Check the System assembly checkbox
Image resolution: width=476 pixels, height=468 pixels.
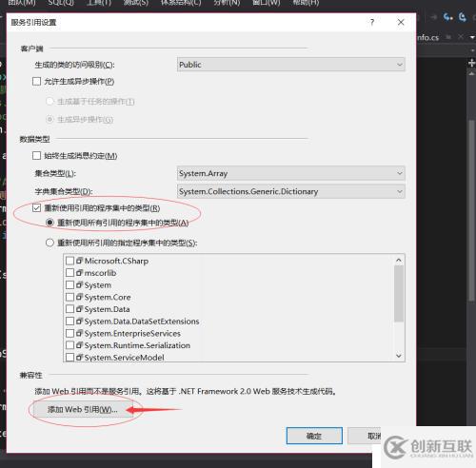[69, 284]
